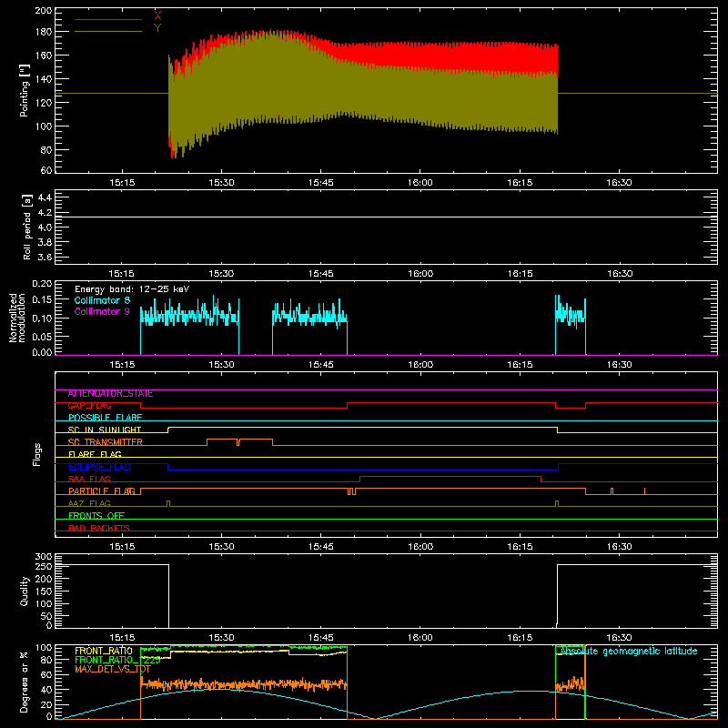Click the 3.8 tick on Roll period axis
The image size is (728, 728).
tap(45, 242)
